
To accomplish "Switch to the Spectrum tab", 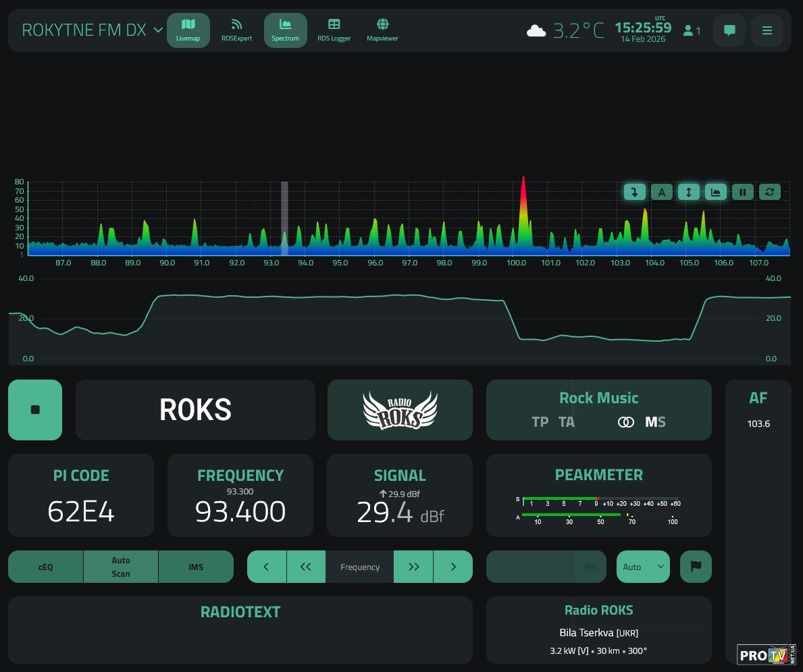I will (x=285, y=30).
